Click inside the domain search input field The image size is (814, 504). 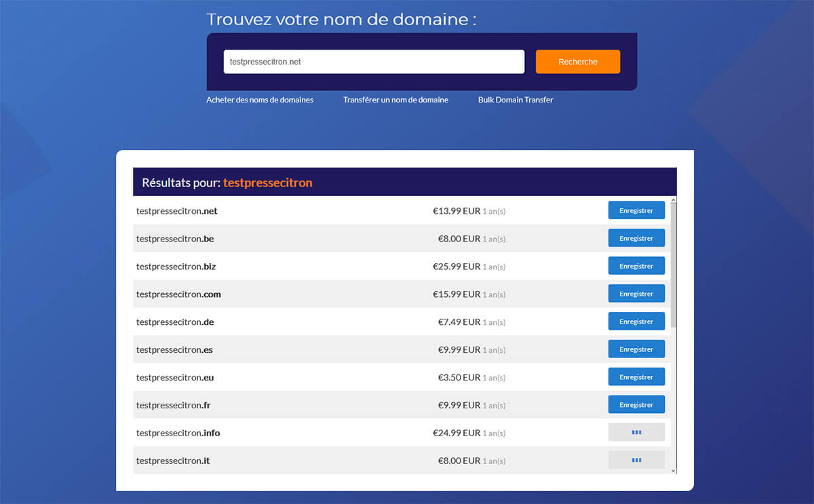pyautogui.click(x=374, y=61)
